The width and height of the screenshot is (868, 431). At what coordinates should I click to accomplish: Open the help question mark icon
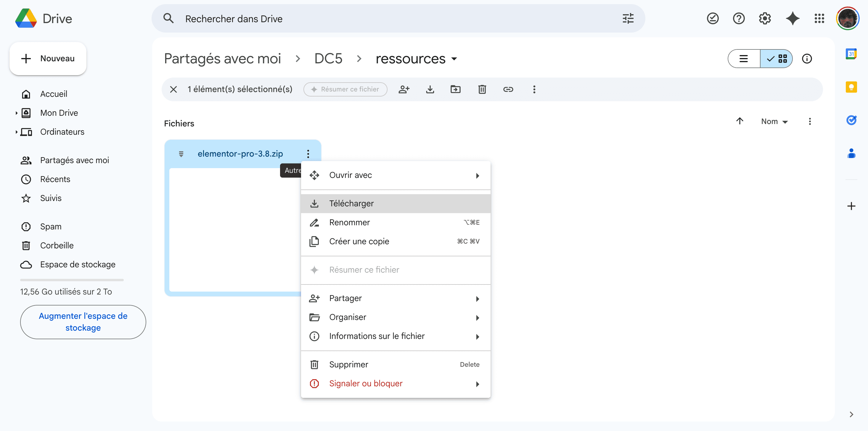(739, 19)
